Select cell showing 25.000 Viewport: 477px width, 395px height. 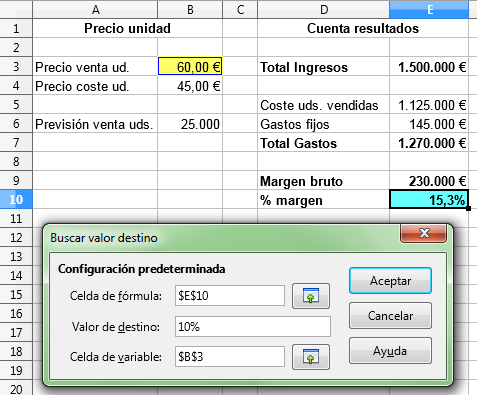point(190,123)
